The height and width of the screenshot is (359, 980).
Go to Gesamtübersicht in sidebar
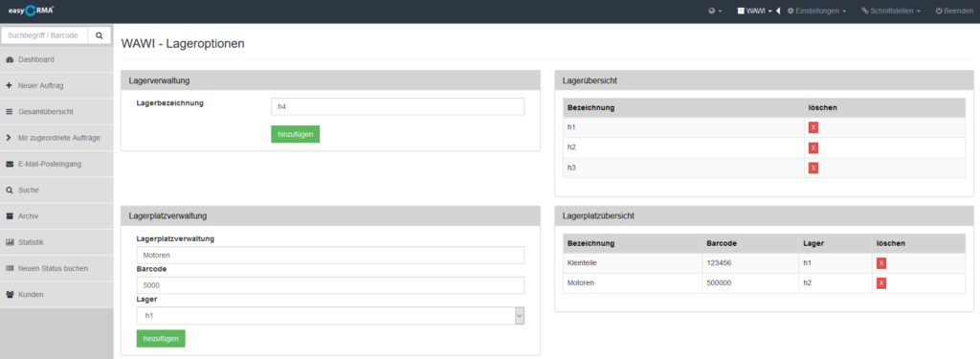click(56, 112)
